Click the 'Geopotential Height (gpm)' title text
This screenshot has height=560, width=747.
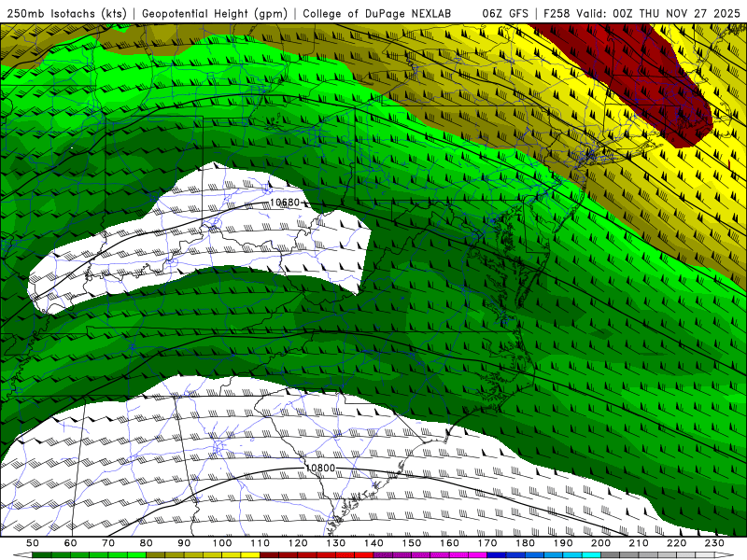pos(215,14)
